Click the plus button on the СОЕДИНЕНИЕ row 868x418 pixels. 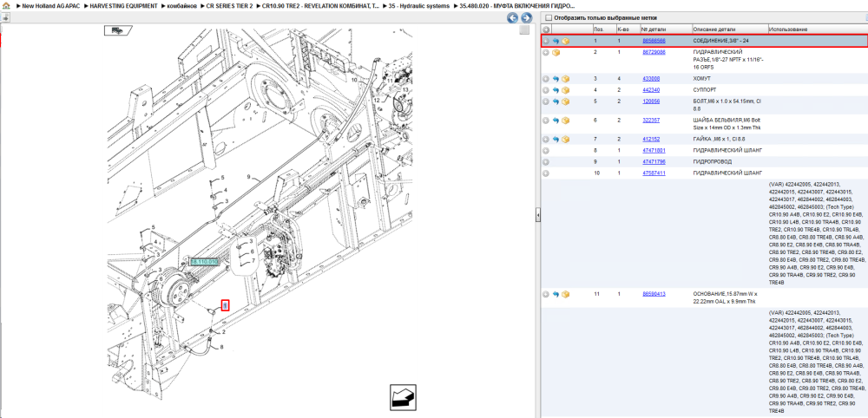[546, 41]
